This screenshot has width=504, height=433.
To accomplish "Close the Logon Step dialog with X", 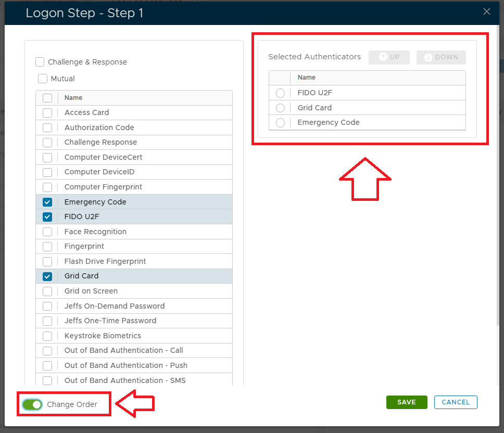I will pos(487,12).
